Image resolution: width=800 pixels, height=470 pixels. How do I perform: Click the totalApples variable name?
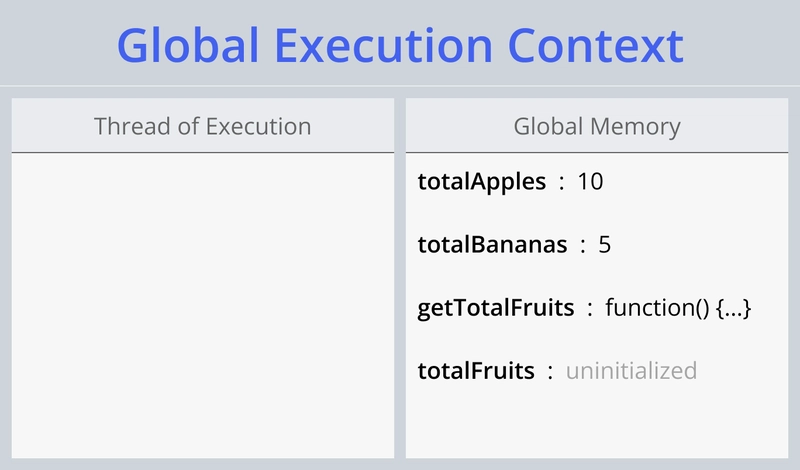(482, 182)
